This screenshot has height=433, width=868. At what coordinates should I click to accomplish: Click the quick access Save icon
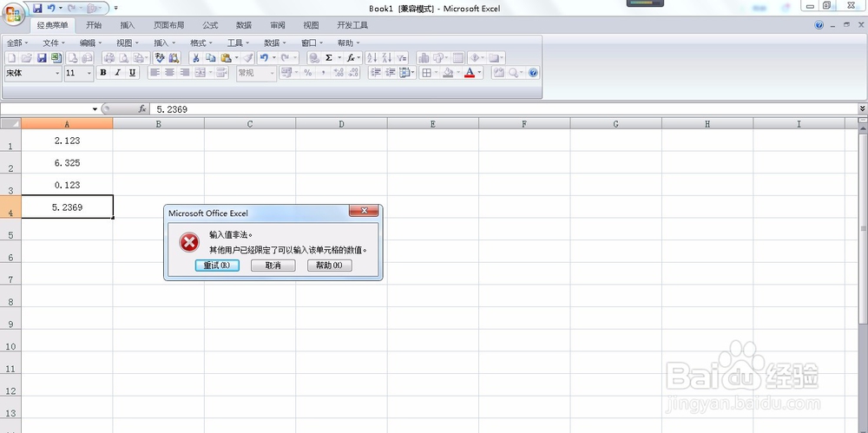(x=37, y=9)
